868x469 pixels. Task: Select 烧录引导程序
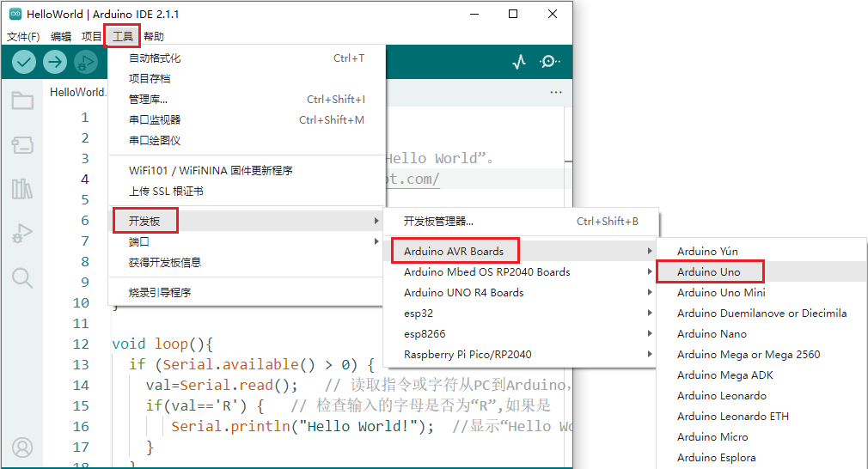tap(247, 292)
